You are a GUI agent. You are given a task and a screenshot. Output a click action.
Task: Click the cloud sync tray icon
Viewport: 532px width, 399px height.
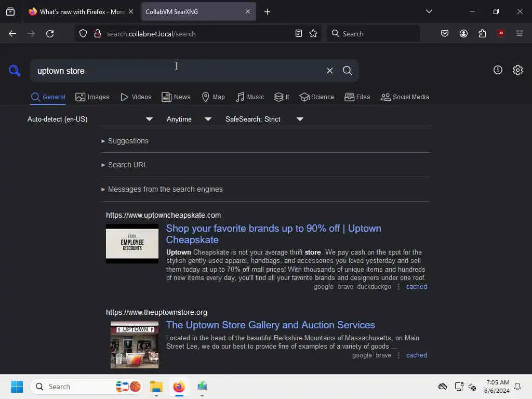pyautogui.click(x=443, y=387)
